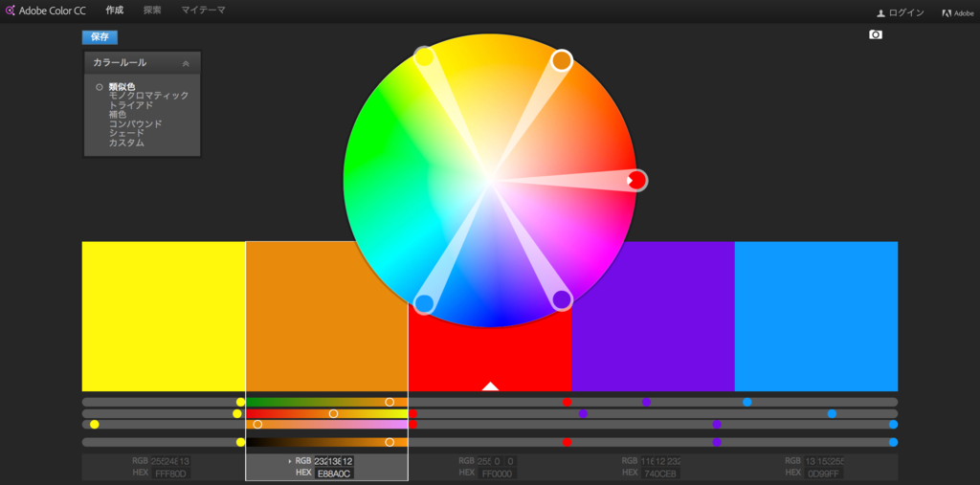This screenshot has height=485, width=980.
Task: Click the HEX field showing E88A0C
Action: click(x=334, y=474)
